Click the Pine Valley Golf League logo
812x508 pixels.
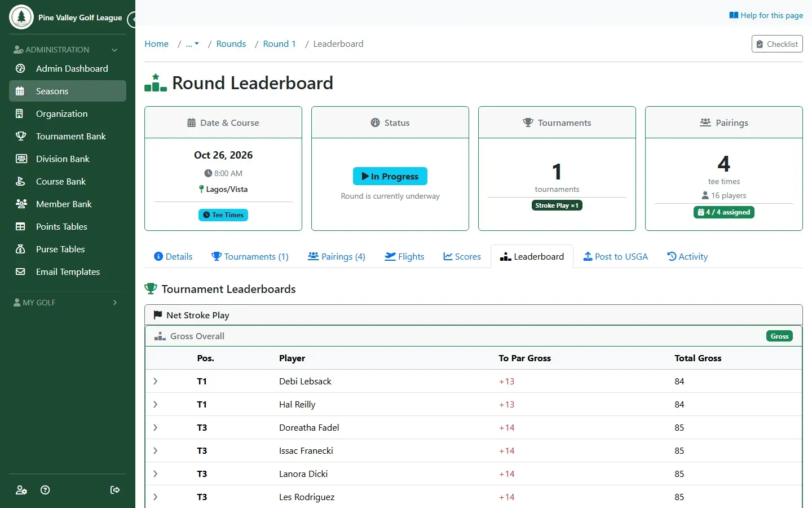point(21,17)
